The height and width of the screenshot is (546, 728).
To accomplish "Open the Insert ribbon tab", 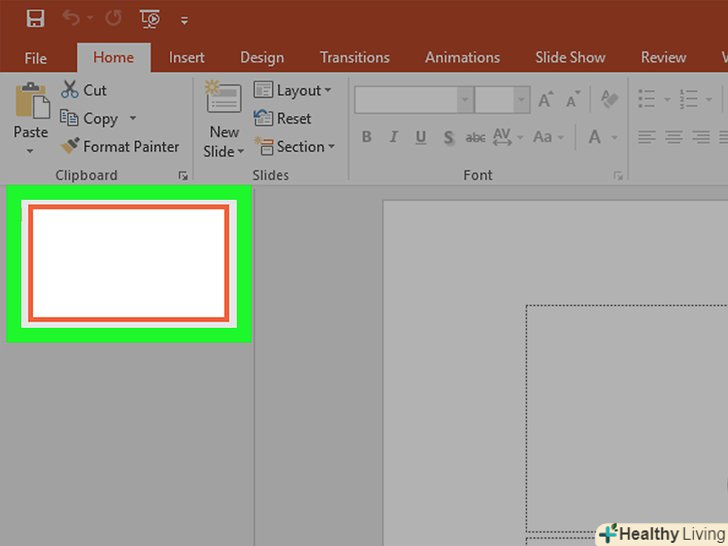I will [186, 57].
